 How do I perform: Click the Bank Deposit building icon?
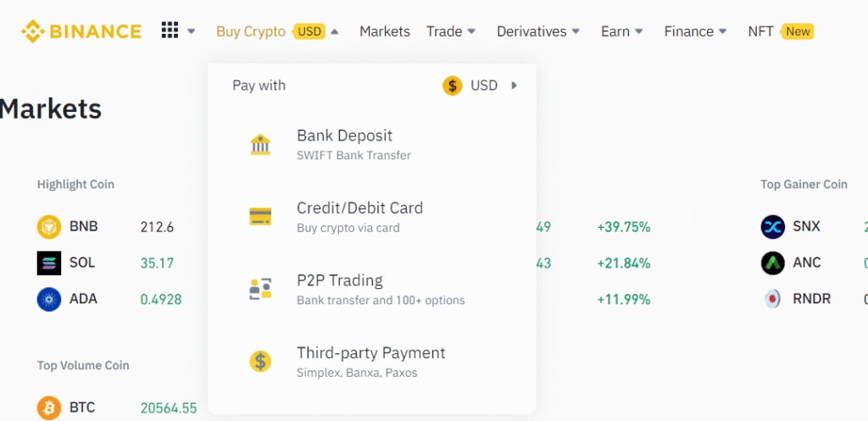(260, 144)
